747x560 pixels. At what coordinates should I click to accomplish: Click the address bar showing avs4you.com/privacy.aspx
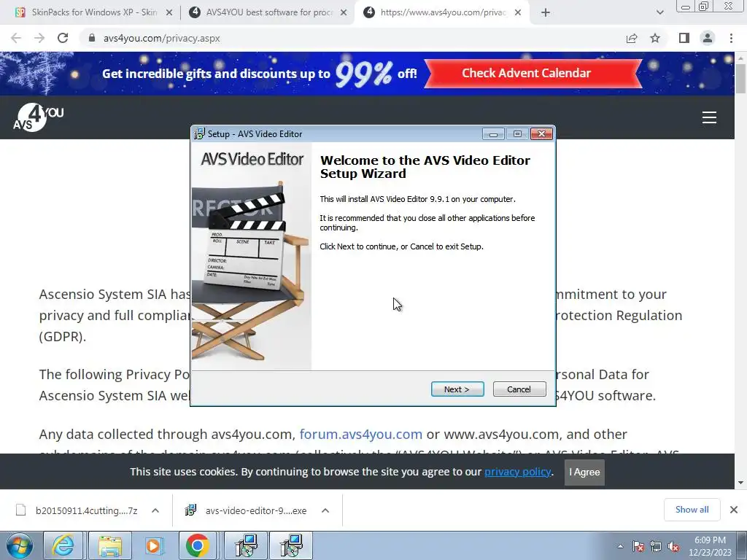point(352,38)
